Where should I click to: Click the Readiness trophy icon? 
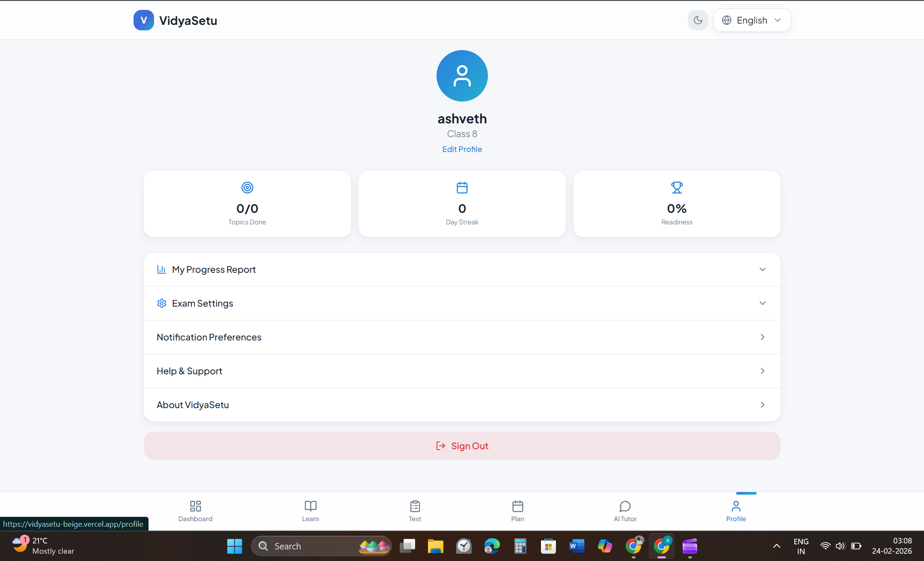pos(677,188)
